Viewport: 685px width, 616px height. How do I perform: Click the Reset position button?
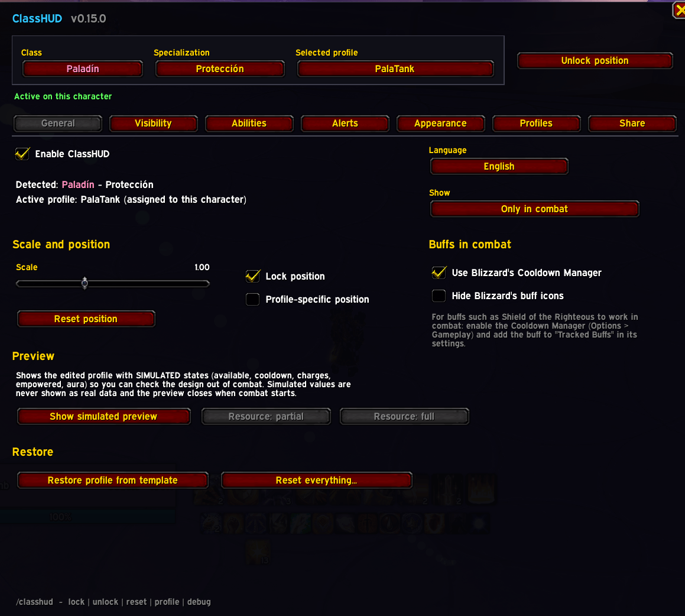click(86, 319)
